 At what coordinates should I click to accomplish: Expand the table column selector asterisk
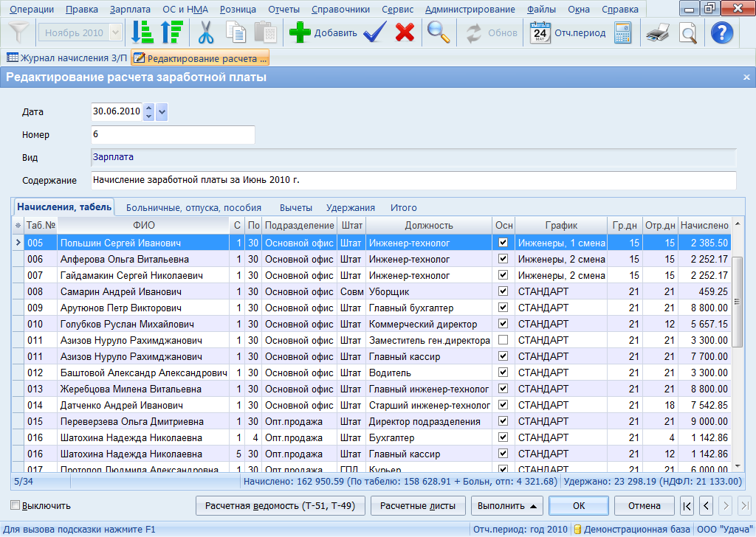(x=18, y=226)
